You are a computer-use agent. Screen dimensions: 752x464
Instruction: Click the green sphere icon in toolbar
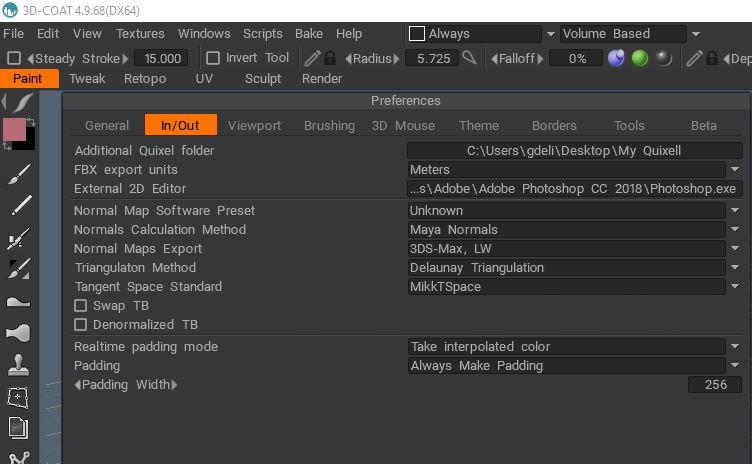[639, 59]
